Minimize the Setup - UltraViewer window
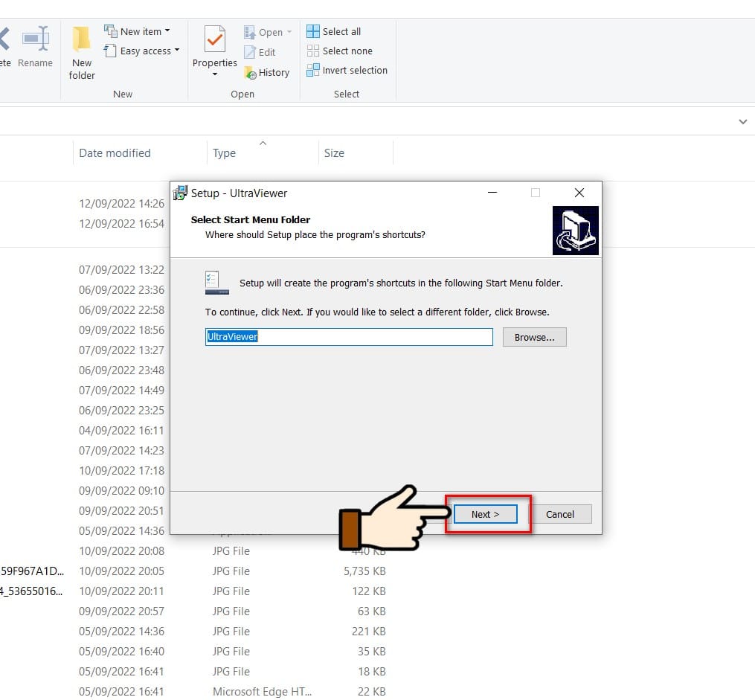755x700 pixels. point(492,193)
